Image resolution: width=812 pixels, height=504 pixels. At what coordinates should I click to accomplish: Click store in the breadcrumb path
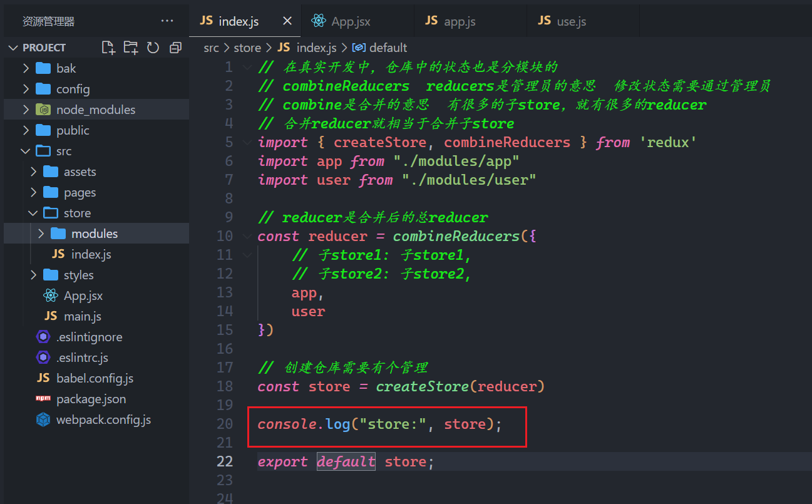(247, 48)
